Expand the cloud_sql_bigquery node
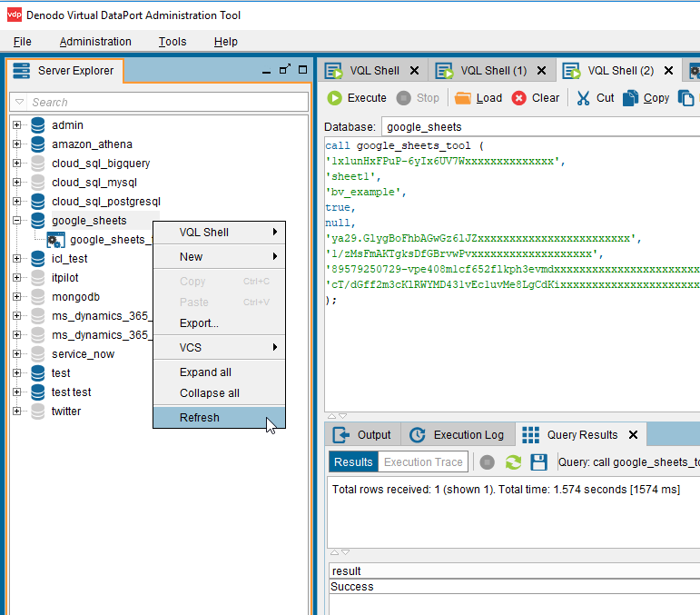 coord(17,163)
